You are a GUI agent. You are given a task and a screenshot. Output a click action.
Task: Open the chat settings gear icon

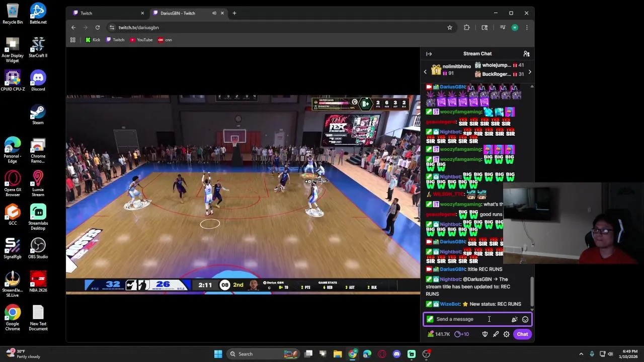click(x=507, y=334)
